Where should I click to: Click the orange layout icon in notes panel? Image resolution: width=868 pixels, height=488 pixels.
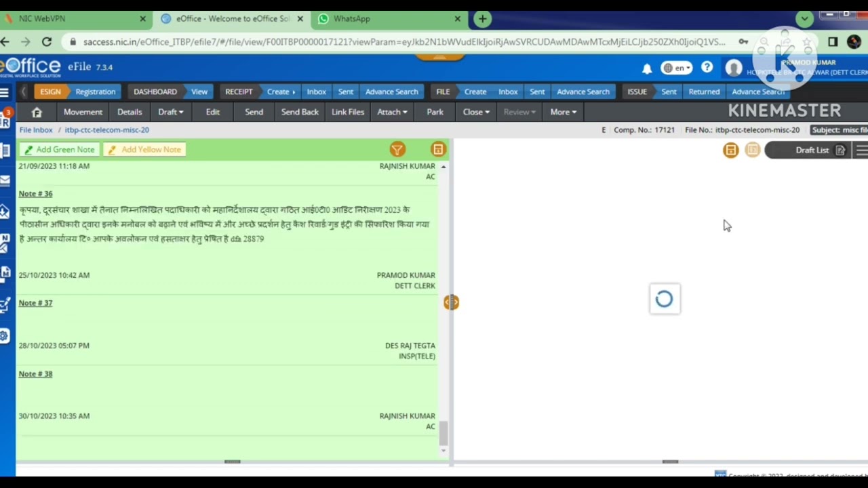point(438,150)
